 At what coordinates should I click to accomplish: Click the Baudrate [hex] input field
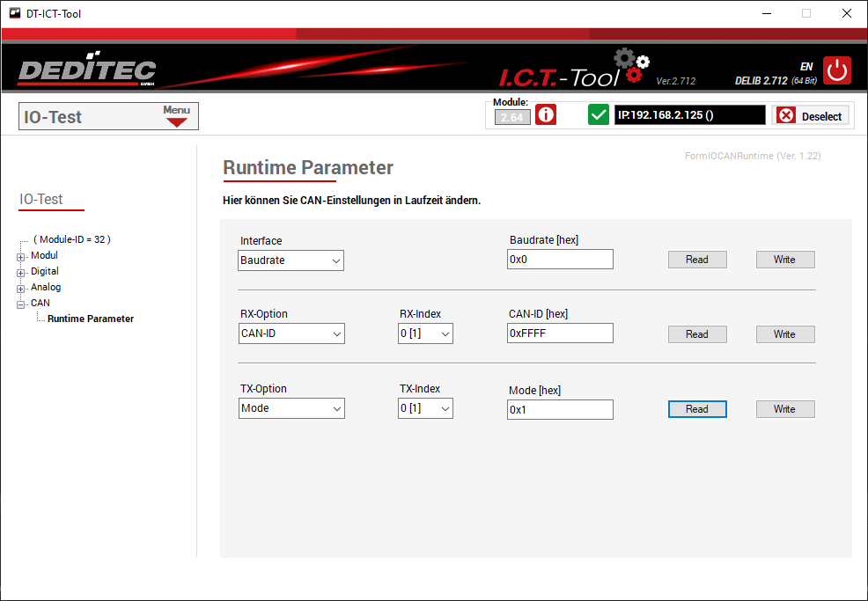click(x=560, y=260)
